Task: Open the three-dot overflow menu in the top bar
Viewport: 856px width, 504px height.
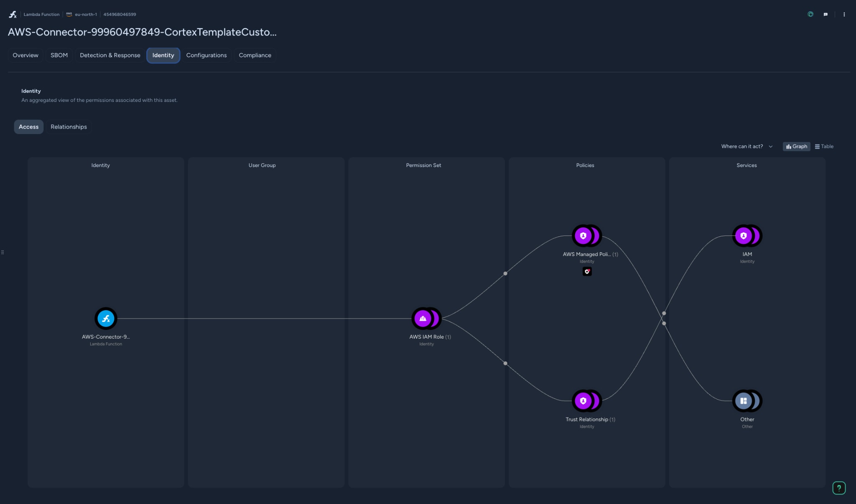Action: click(844, 14)
